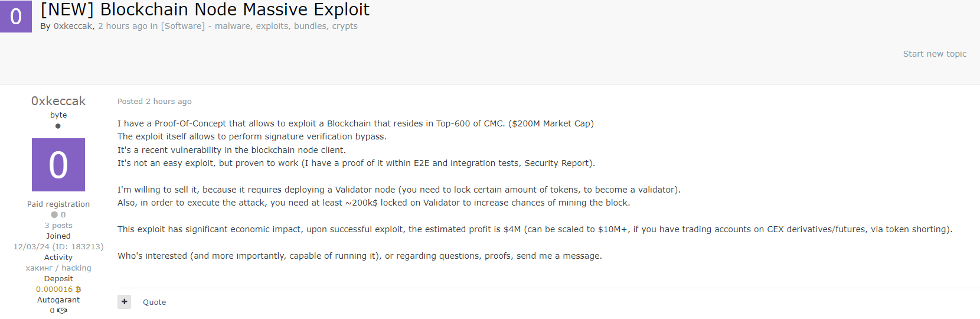Click the handshake icon under Autogarant
This screenshot has height=319, width=980.
pyautogui.click(x=62, y=311)
